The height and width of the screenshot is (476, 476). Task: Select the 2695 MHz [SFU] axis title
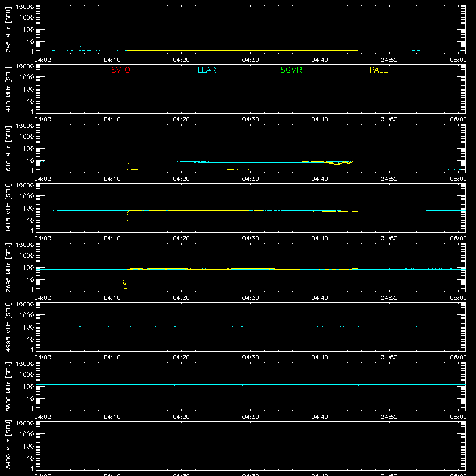[x=8, y=267]
